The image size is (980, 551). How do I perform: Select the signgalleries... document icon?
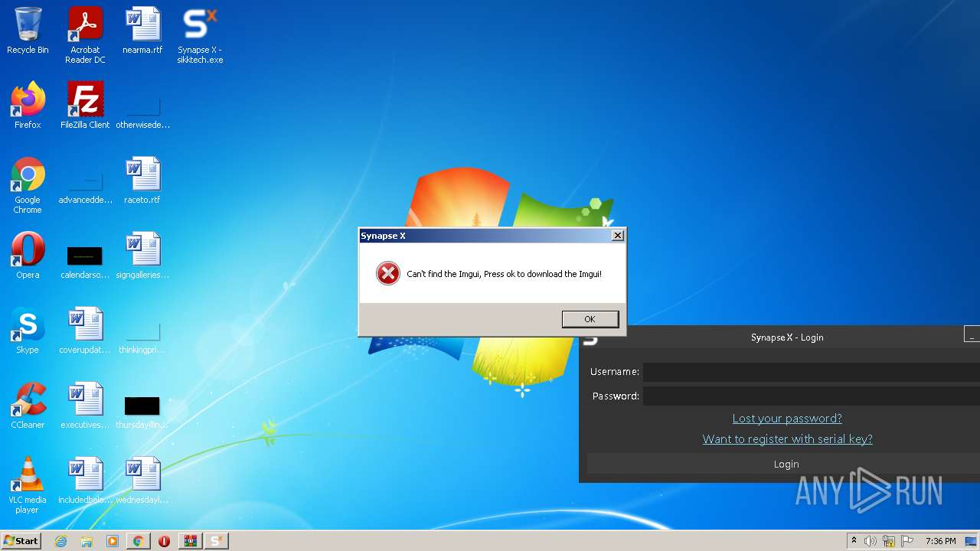tap(142, 256)
